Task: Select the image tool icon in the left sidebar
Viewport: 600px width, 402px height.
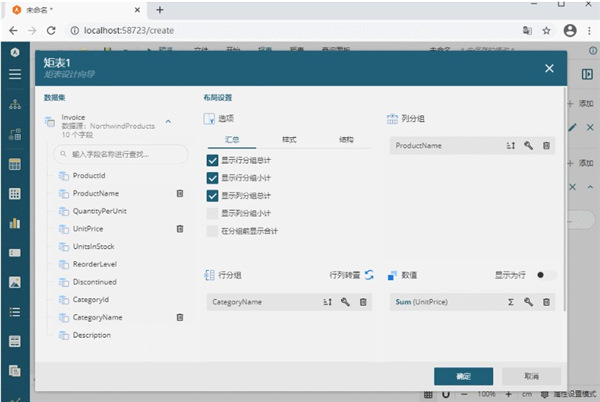Action: (x=15, y=282)
